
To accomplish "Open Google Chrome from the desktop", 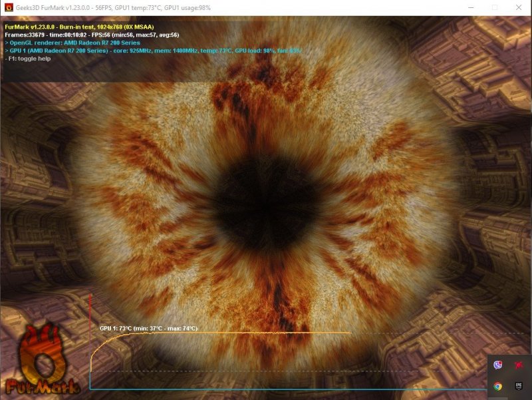I will point(497,386).
